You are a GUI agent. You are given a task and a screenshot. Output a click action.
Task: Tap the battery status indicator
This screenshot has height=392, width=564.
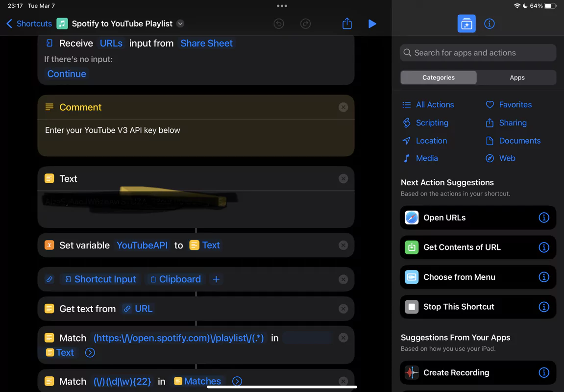pos(550,6)
